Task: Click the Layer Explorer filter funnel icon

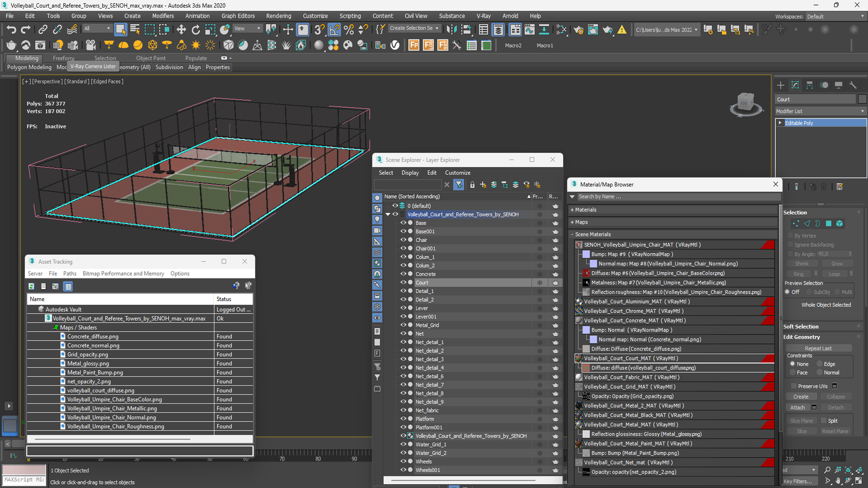Action: [459, 185]
